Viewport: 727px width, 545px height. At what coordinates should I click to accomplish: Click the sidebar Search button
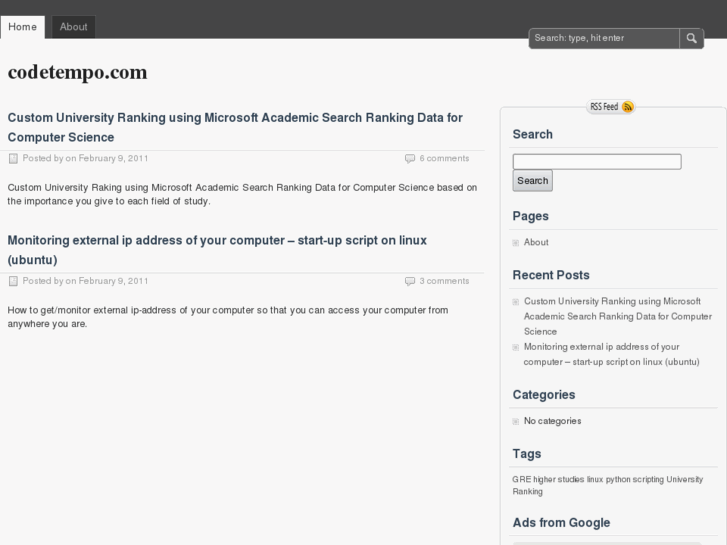(532, 180)
